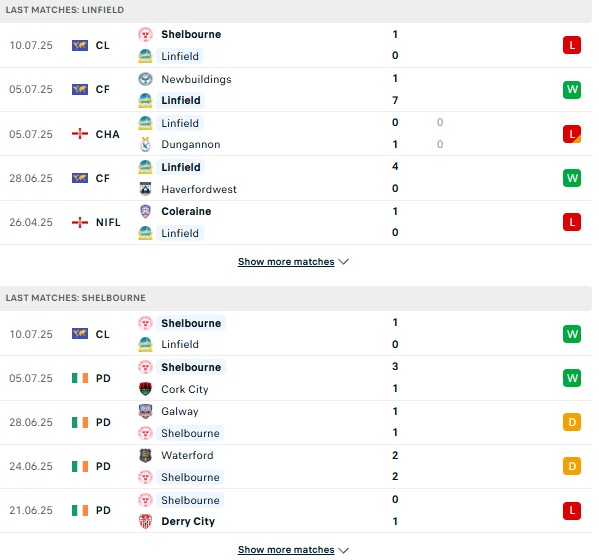The width and height of the screenshot is (599, 560).
Task: Click the Newbuildings team crest icon
Action: (x=145, y=79)
